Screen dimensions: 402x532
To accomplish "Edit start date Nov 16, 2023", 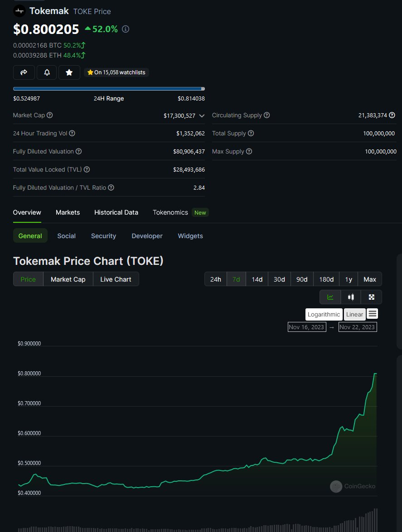I will tap(307, 327).
